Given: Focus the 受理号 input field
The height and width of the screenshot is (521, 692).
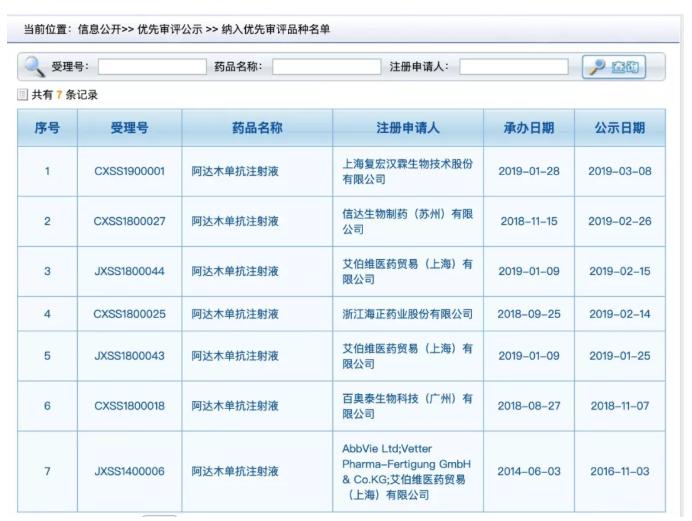Looking at the screenshot, I should 152,67.
